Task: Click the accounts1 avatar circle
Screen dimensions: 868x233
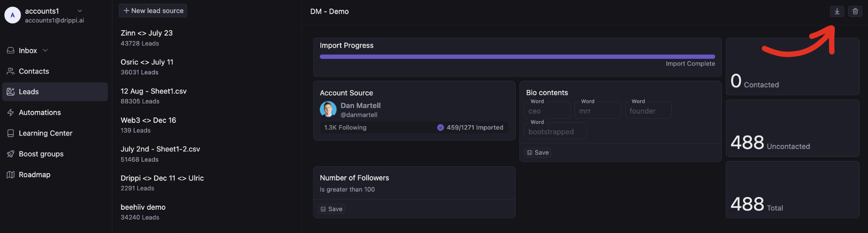Action: point(12,15)
